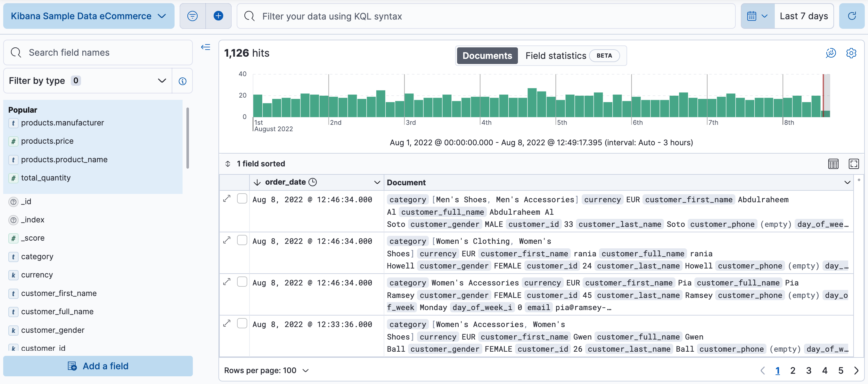Expand the Abdulraheem Al Soto document row
The height and width of the screenshot is (384, 868).
coord(227,199)
